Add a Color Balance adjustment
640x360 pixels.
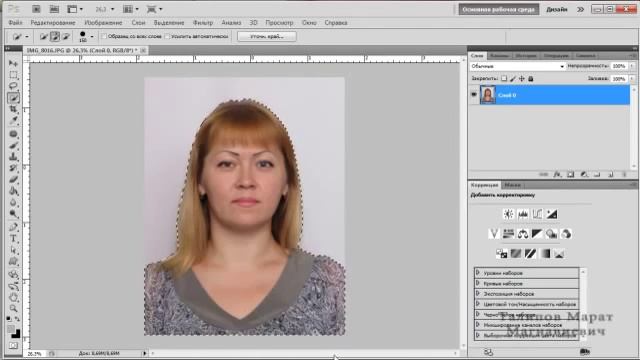[x=523, y=234]
